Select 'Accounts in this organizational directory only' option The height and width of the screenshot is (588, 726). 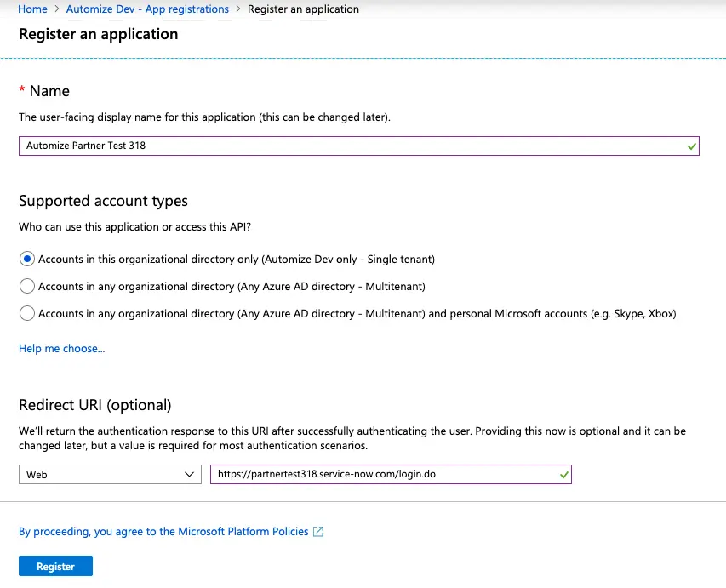[x=26, y=259]
